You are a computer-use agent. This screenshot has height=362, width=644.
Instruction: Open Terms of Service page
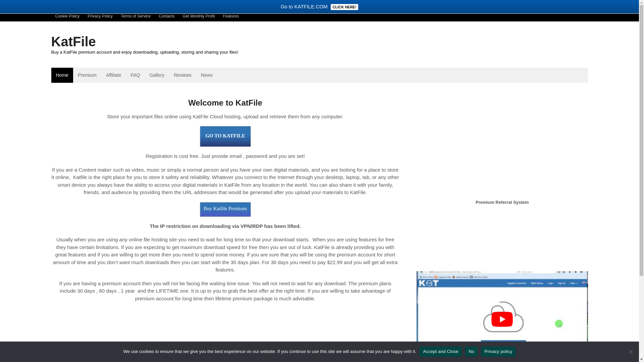click(136, 16)
